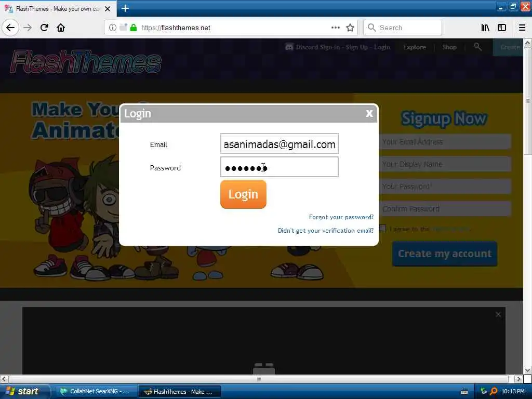
Task: Tick the agree to terms checkbox
Action: coord(383,229)
